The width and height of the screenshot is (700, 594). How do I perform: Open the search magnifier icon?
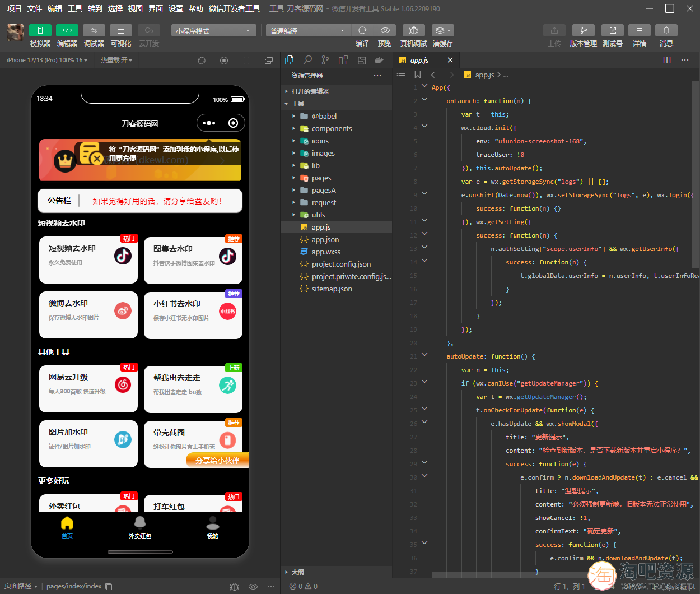pyautogui.click(x=307, y=60)
